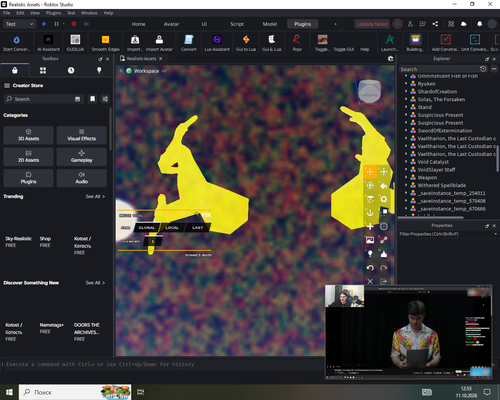Open the Workspace breadcrumb dropdown arrow

164,71
